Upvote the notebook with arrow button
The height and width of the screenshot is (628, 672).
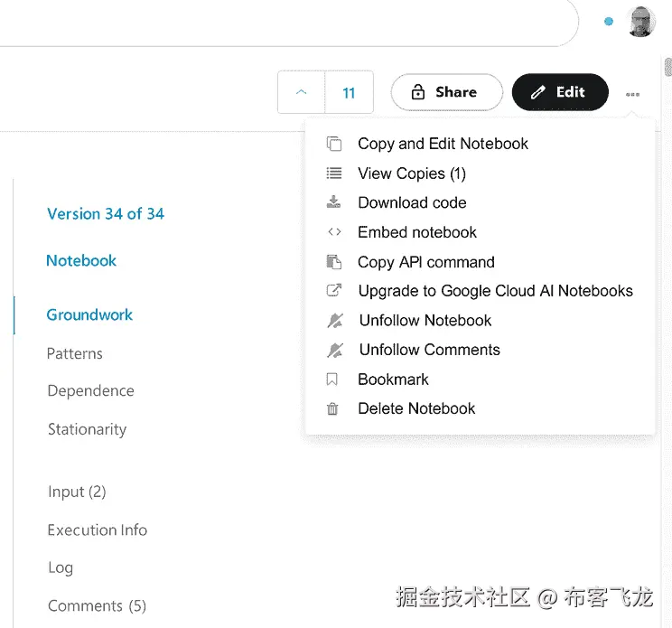tap(302, 92)
